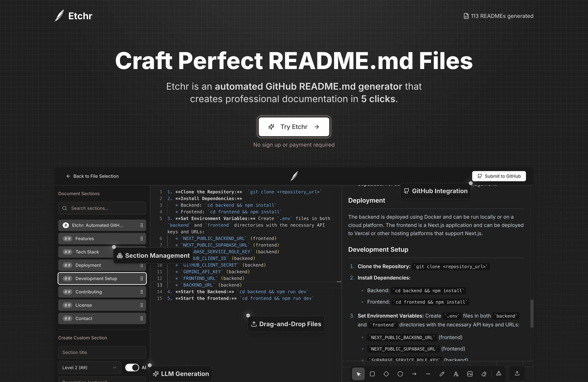
Task: Open the Level 2 (##) heading dropdown
Action: [90, 367]
